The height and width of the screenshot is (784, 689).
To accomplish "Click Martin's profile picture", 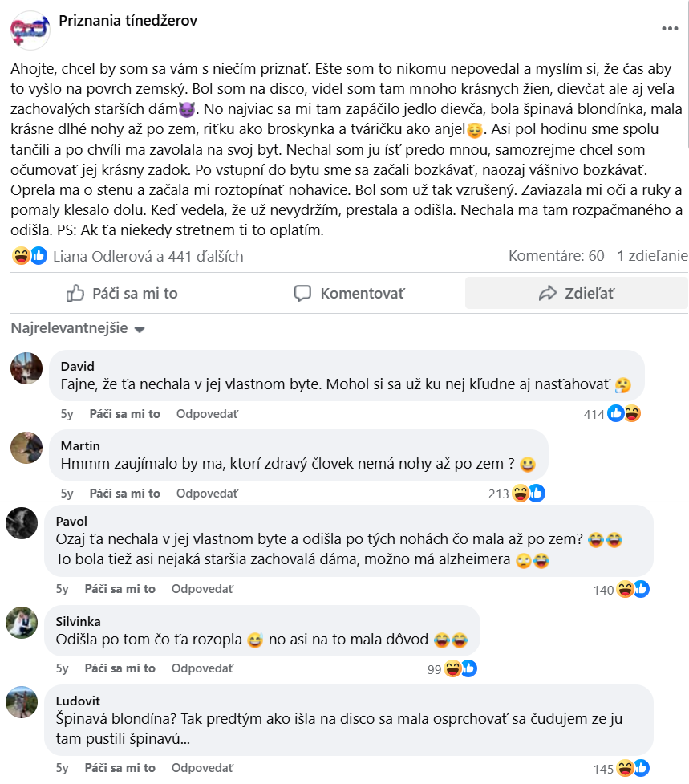I will click(26, 448).
